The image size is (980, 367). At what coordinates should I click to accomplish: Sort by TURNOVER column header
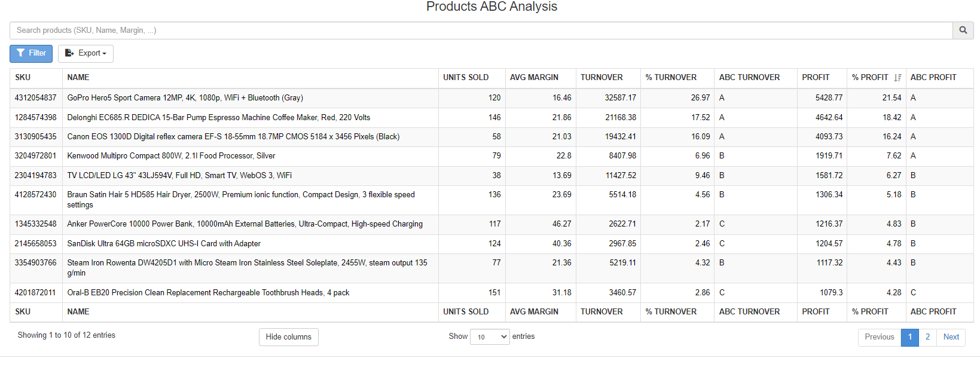602,78
